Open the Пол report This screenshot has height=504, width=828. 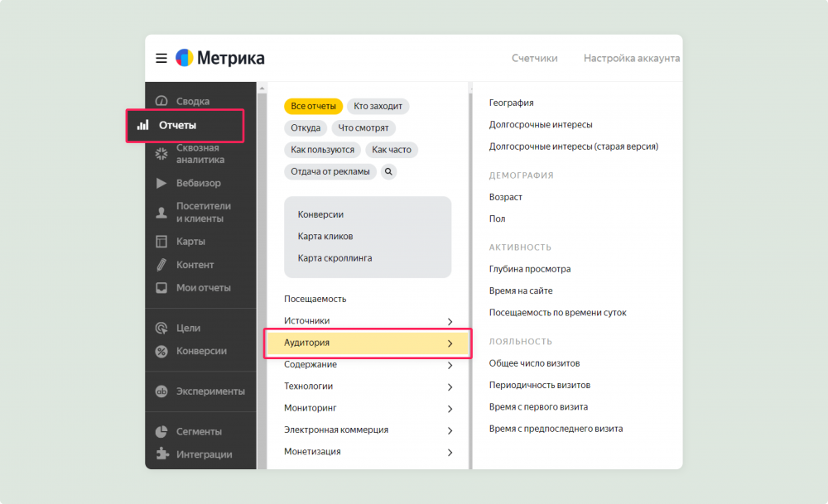tap(497, 218)
